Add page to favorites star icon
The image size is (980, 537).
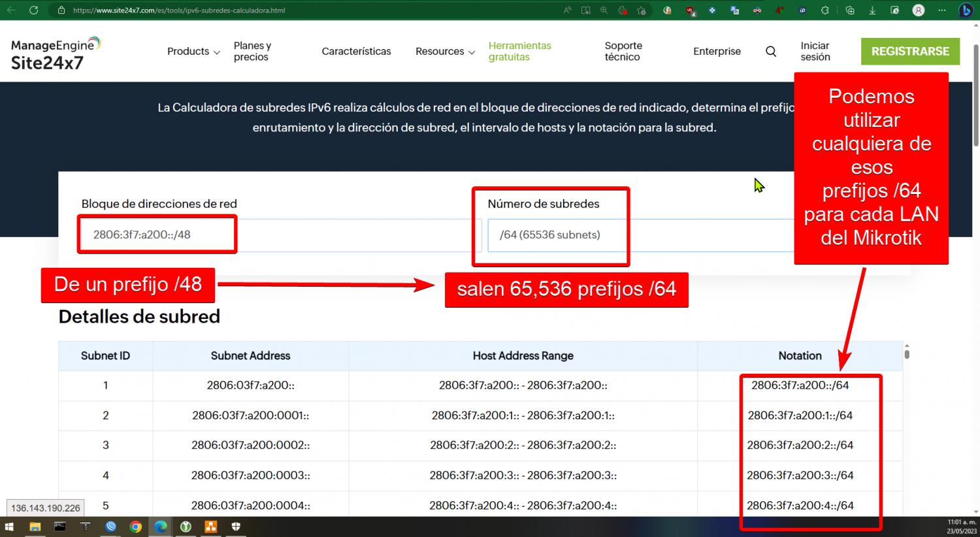(641, 10)
